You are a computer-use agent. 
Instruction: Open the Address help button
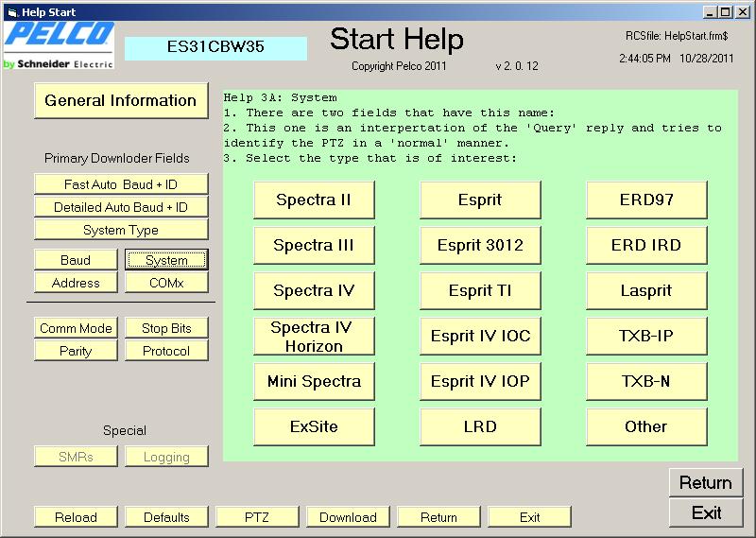pos(76,283)
